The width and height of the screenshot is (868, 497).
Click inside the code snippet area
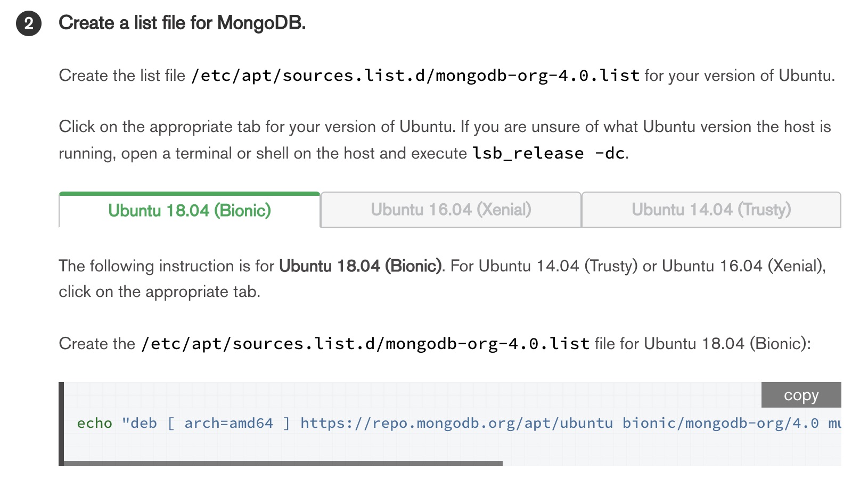pyautogui.click(x=373, y=423)
